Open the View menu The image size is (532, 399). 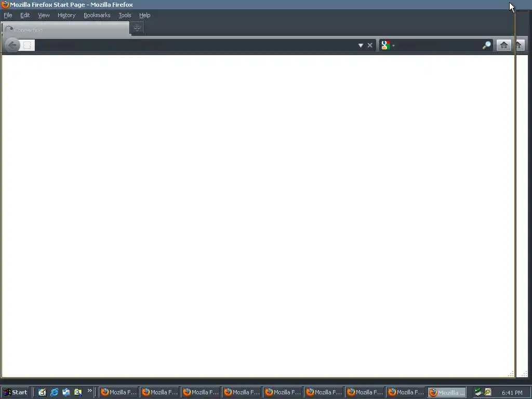click(44, 15)
